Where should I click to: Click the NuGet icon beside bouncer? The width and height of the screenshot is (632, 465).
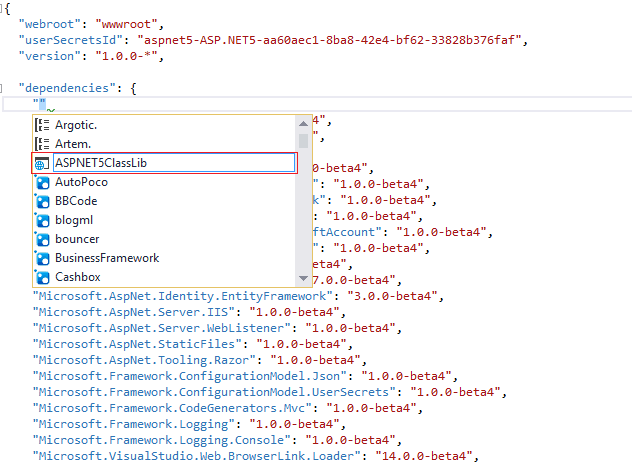click(42, 239)
